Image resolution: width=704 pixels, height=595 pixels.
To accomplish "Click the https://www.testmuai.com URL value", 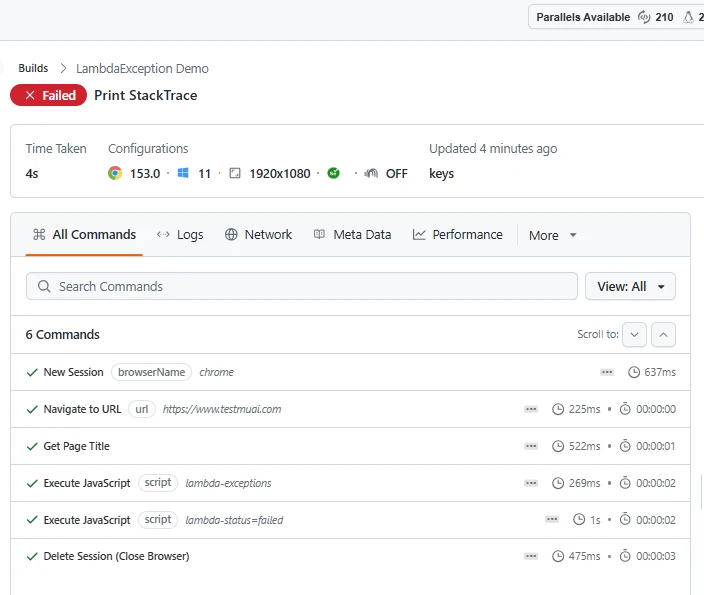I will click(x=222, y=409).
